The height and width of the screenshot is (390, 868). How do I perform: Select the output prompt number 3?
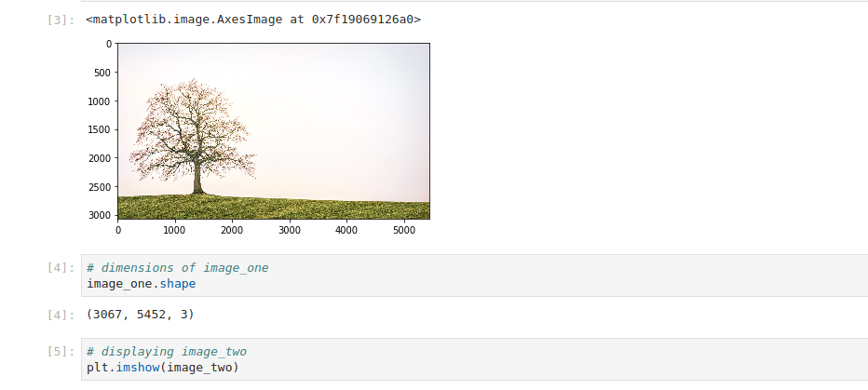[x=61, y=20]
